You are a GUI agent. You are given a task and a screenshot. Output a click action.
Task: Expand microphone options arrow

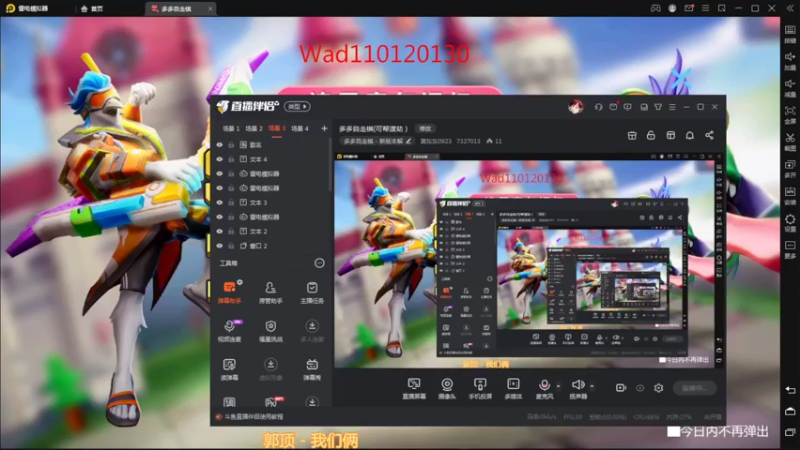click(558, 386)
